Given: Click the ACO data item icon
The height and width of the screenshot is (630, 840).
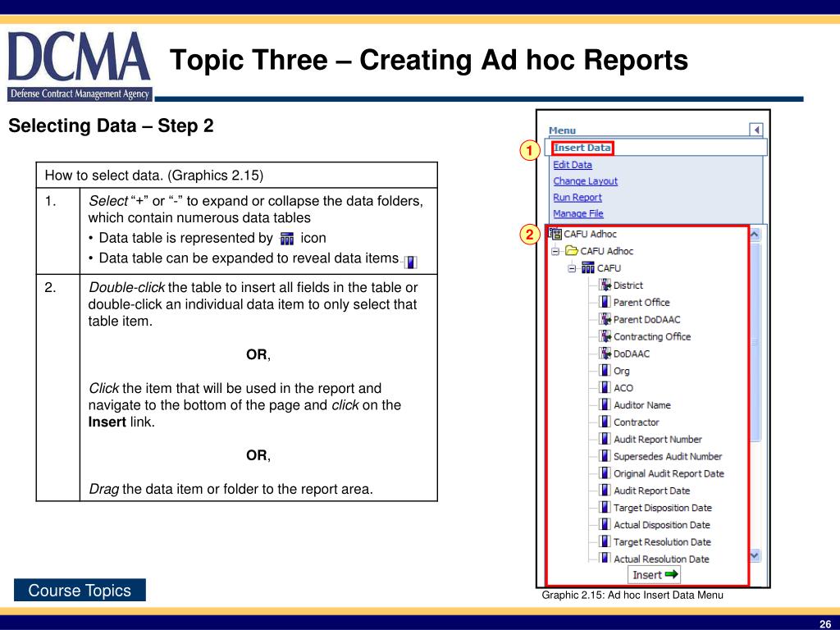Looking at the screenshot, I should (605, 388).
